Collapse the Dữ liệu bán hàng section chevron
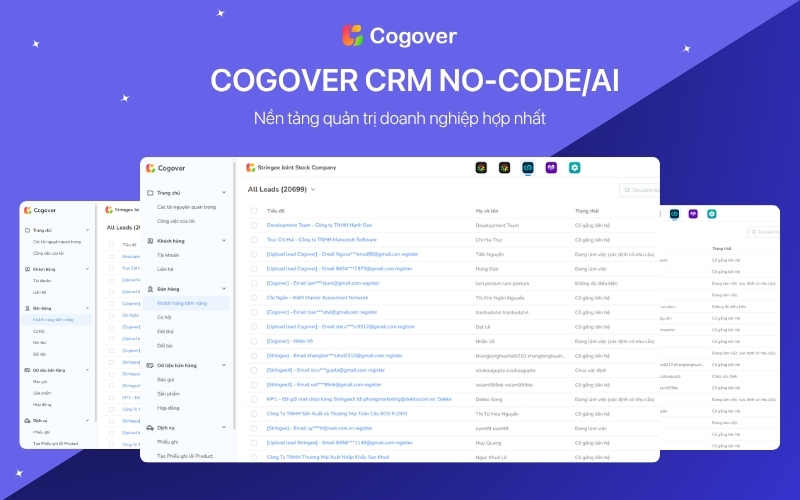Screen dimensions: 800x500 (226, 365)
